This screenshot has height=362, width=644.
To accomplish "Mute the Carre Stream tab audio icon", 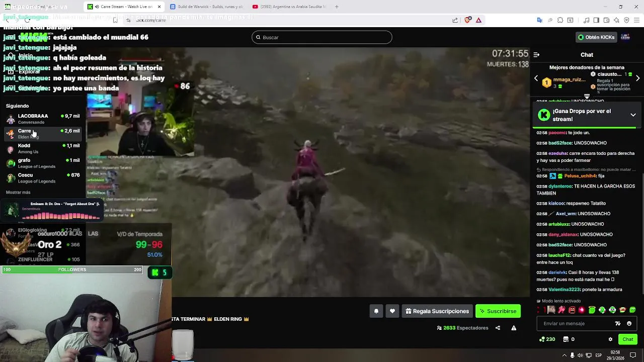I will [97, 7].
